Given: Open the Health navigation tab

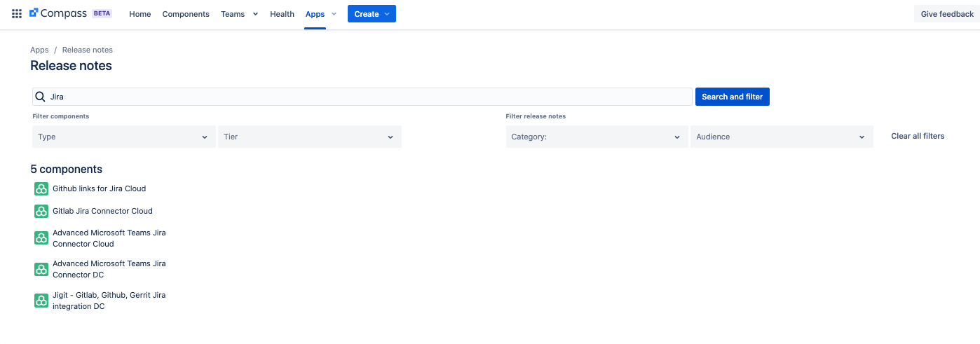Looking at the screenshot, I should pyautogui.click(x=282, y=14).
